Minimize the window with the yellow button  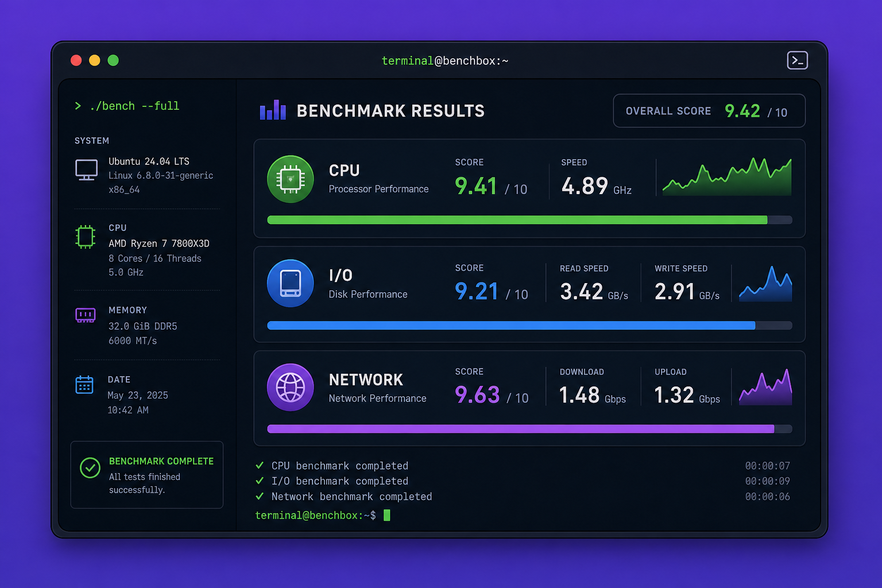coord(95,60)
